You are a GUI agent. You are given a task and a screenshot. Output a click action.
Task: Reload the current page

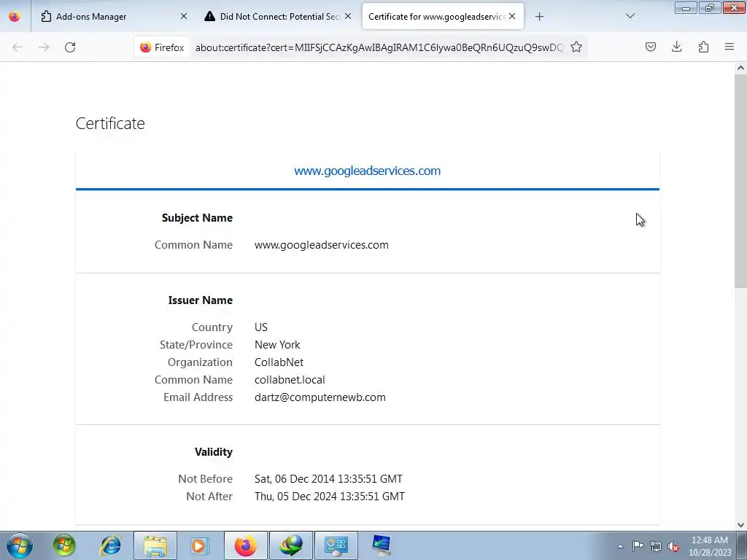(x=70, y=47)
